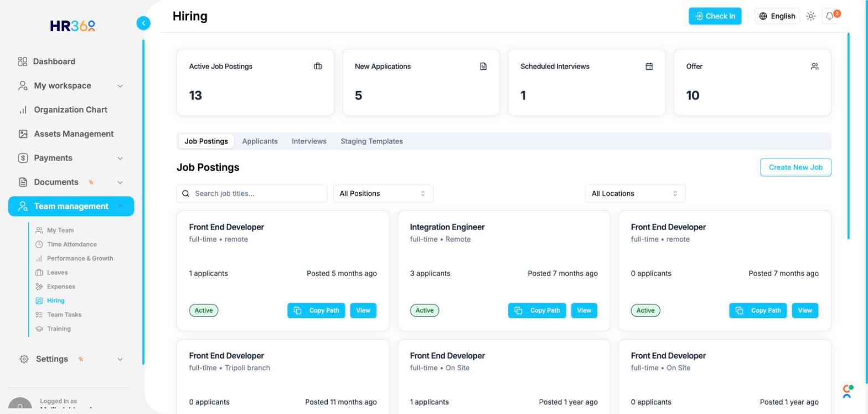
Task: Click the Assets Management image icon
Action: click(23, 134)
